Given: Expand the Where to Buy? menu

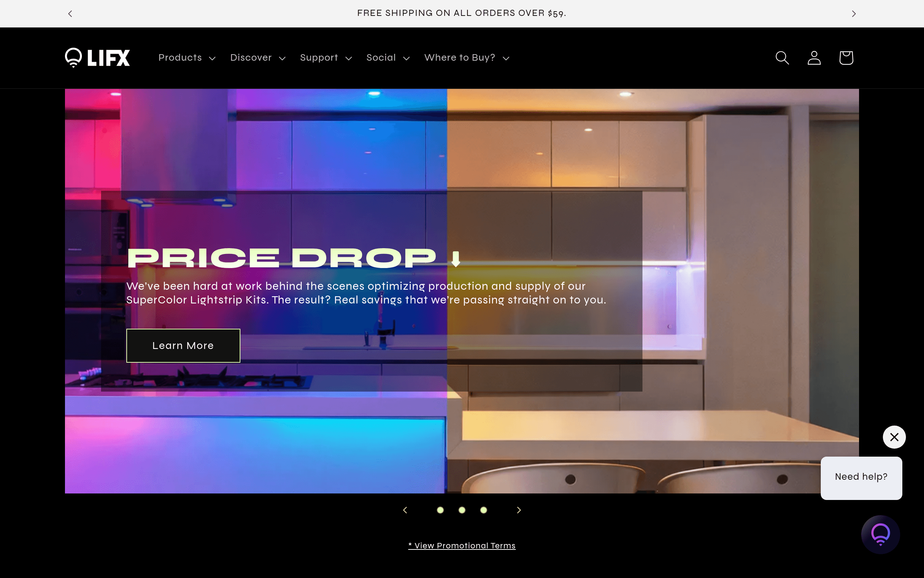Looking at the screenshot, I should (467, 58).
